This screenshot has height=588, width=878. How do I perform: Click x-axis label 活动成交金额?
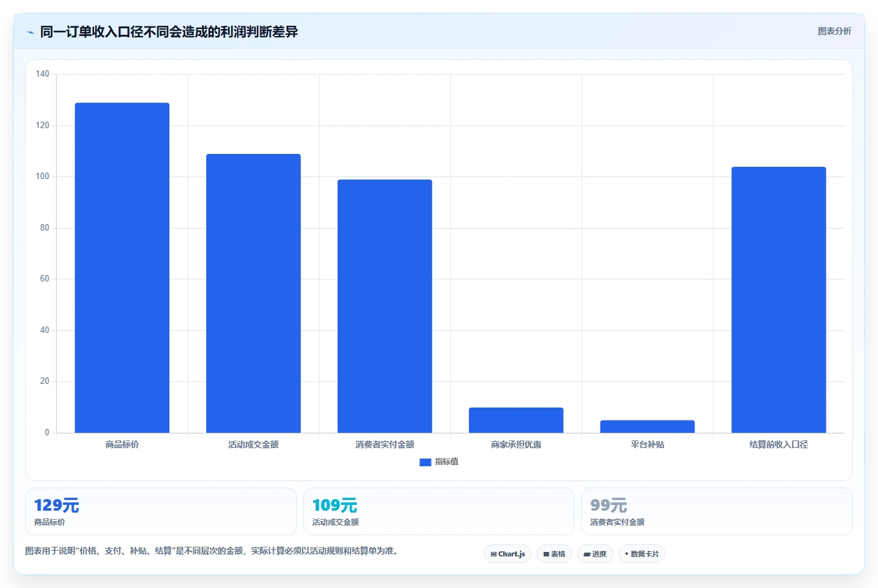tap(253, 444)
